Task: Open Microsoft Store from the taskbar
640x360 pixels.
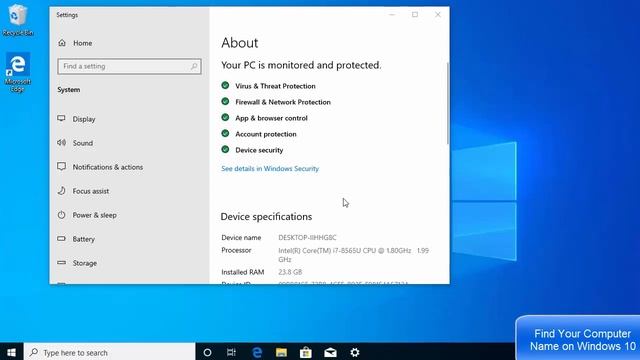Action: pyautogui.click(x=306, y=352)
